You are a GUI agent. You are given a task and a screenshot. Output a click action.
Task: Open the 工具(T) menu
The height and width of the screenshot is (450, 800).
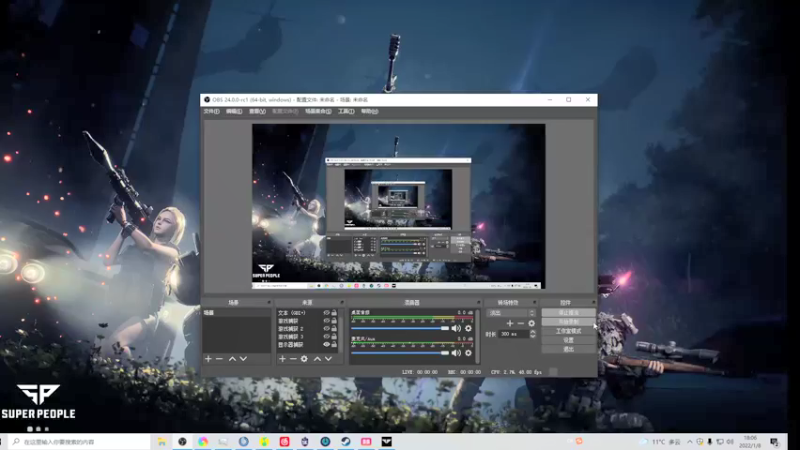(346, 111)
